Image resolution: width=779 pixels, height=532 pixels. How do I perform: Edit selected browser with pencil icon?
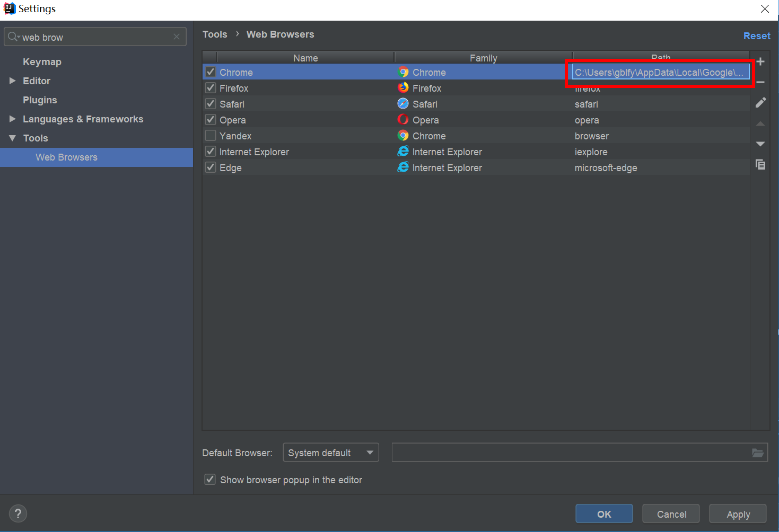[760, 103]
